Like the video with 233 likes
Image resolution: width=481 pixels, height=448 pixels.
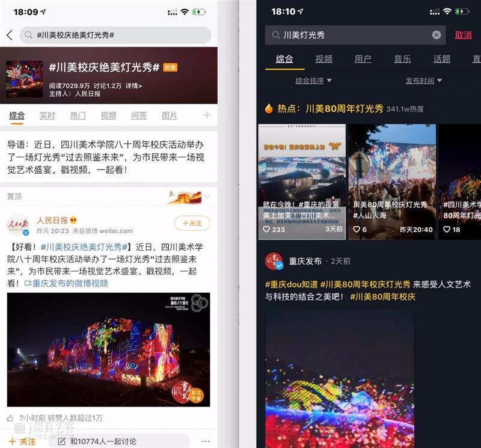coord(266,229)
